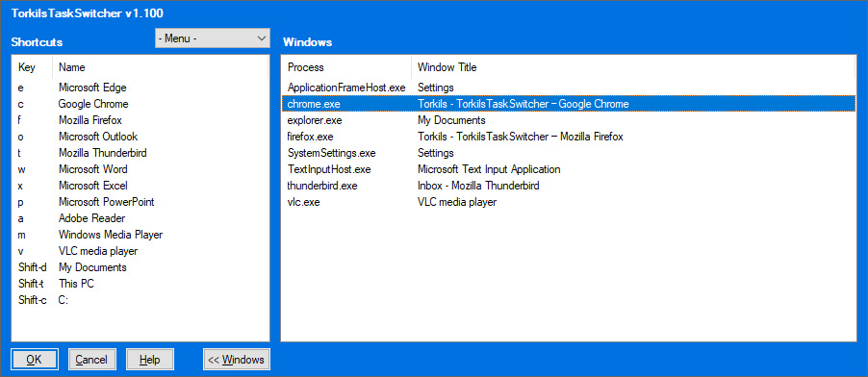Click the OK button
This screenshot has height=377, width=868.
tap(35, 360)
